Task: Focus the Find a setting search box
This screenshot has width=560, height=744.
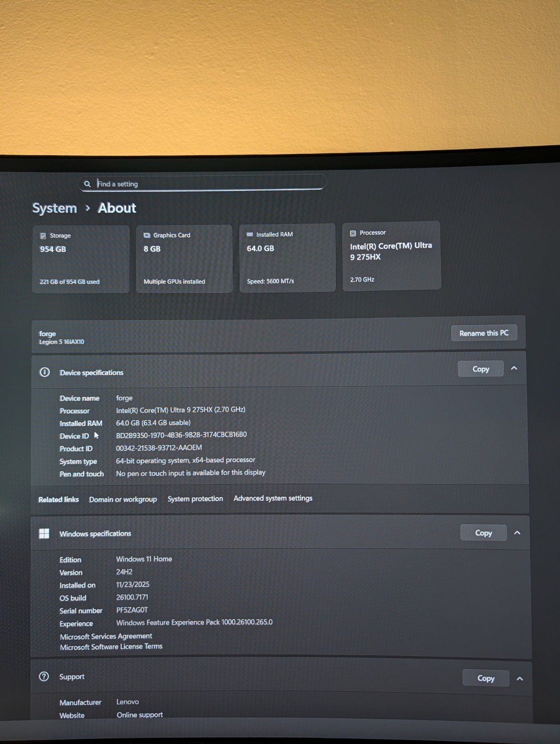Action: [x=202, y=183]
